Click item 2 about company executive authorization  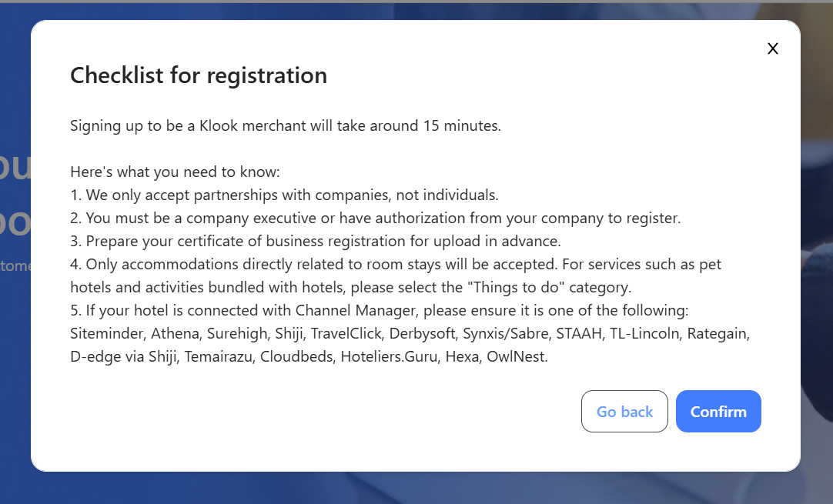click(x=376, y=219)
